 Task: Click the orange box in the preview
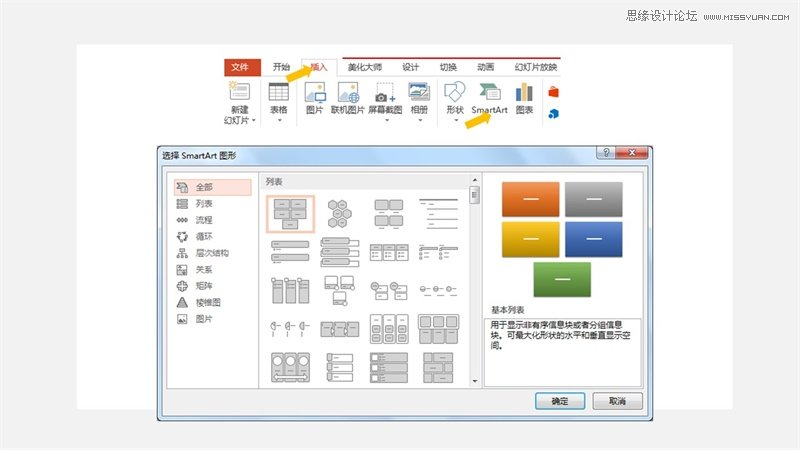coord(530,199)
